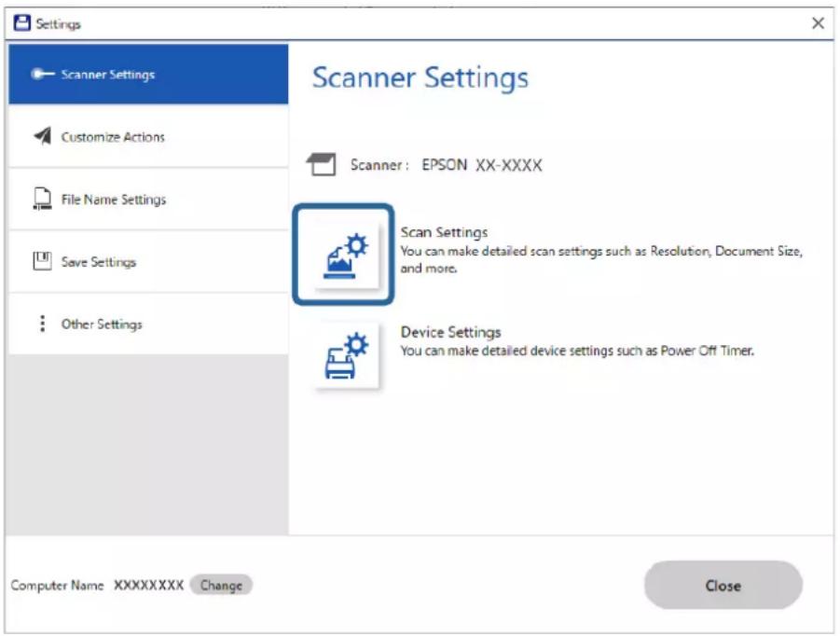Switch to the Customize Actions tab
840x636 pixels.
click(x=148, y=137)
